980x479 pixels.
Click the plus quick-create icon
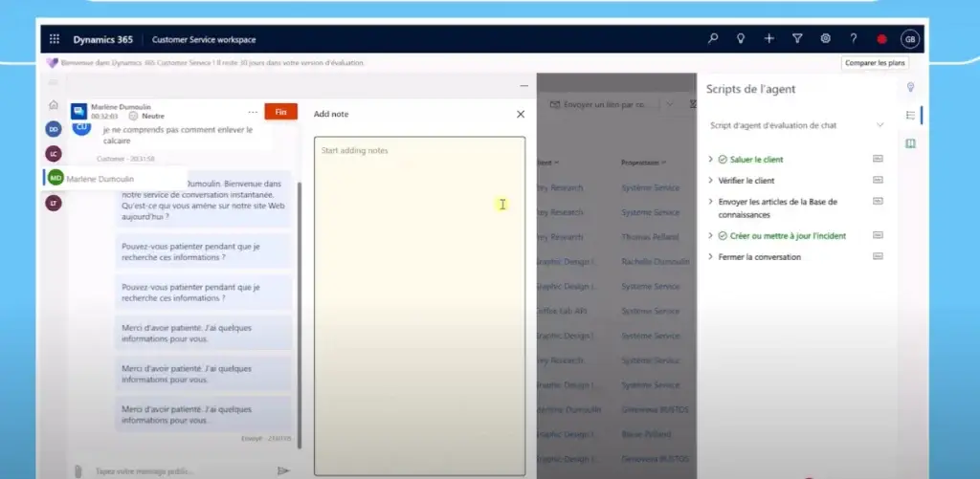tap(768, 38)
